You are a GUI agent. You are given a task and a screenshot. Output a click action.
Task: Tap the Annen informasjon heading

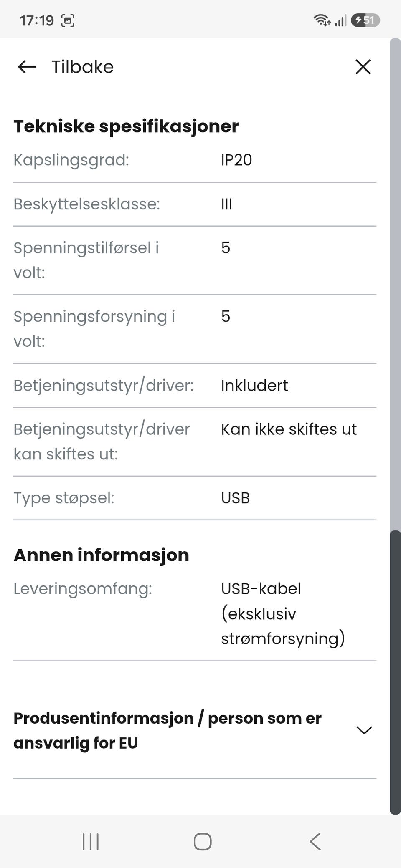click(x=102, y=555)
